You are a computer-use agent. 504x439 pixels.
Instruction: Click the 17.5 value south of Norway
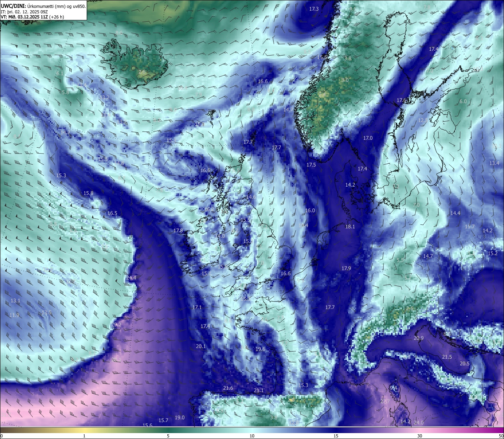[x=311, y=165]
